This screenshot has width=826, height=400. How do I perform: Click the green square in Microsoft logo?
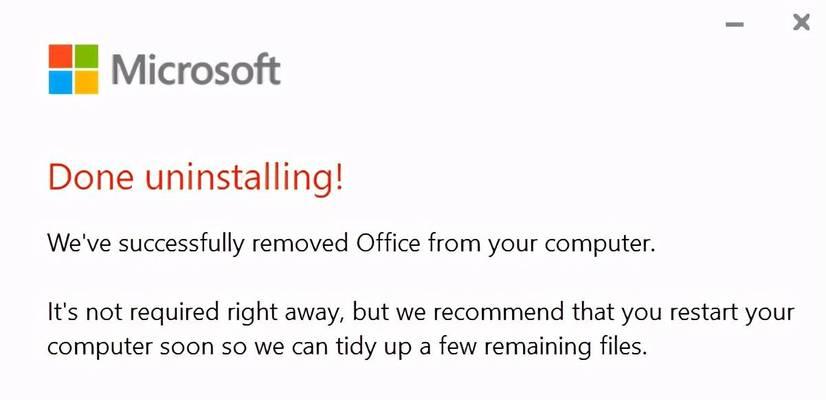[86, 56]
